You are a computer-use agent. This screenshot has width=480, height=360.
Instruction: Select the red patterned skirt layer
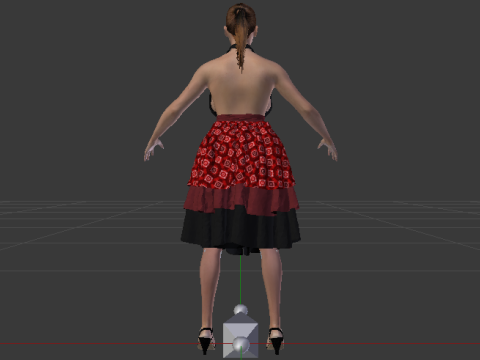coord(241,155)
